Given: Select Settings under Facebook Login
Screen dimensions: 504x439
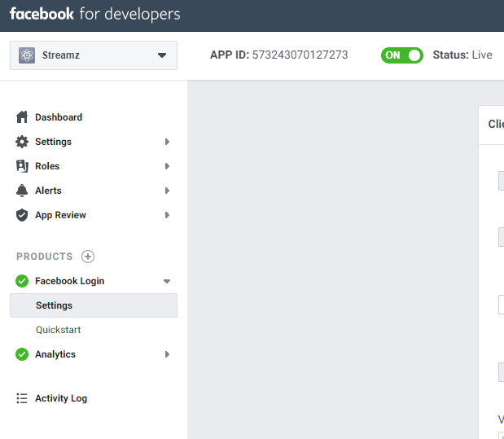Looking at the screenshot, I should click(x=55, y=305).
